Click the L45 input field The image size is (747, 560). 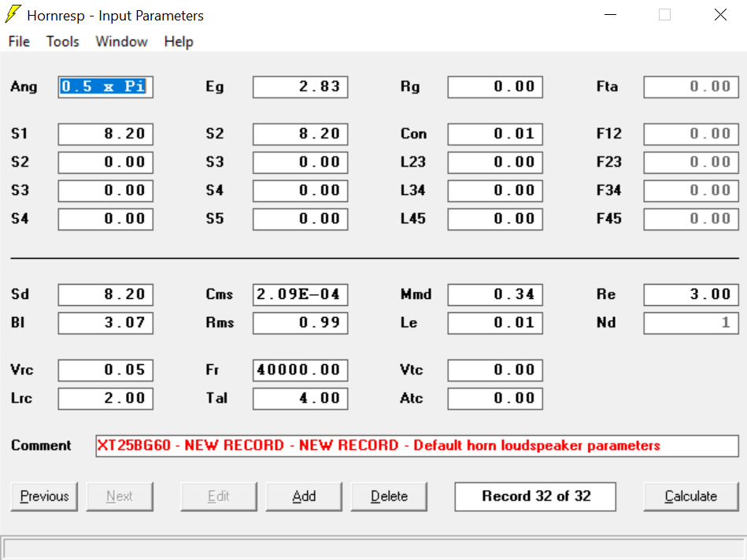[495, 219]
